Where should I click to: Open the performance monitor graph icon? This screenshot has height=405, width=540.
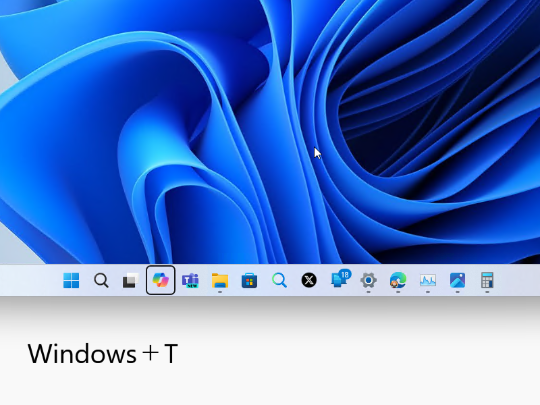coord(428,280)
